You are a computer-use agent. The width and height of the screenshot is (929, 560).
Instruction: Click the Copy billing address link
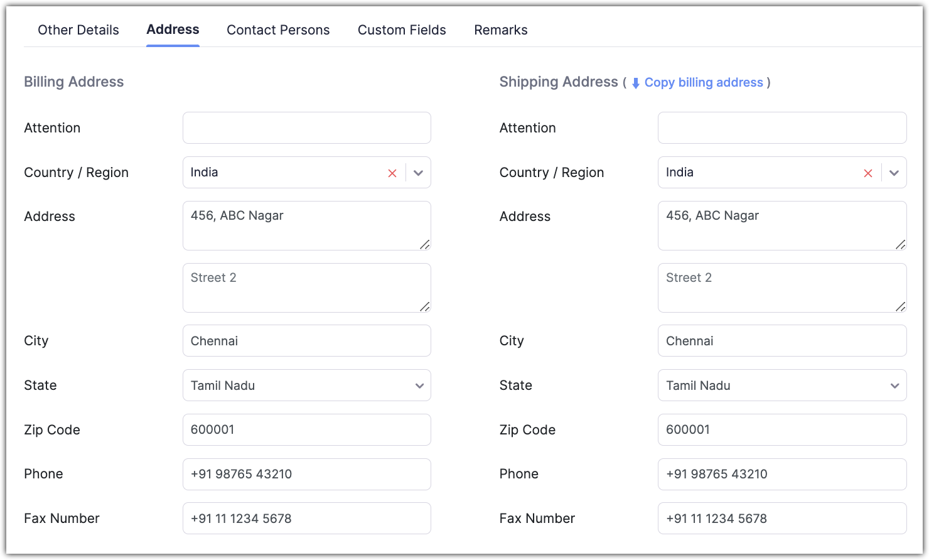tap(704, 83)
